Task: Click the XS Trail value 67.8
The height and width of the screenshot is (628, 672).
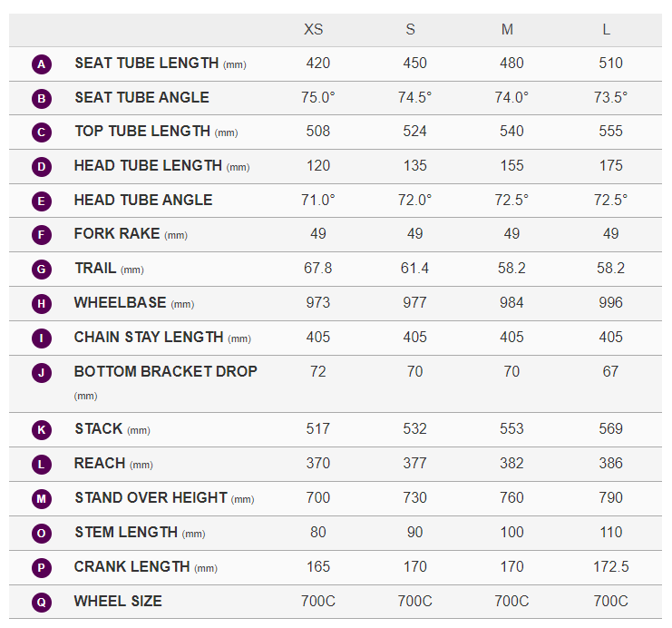Action: (317, 269)
